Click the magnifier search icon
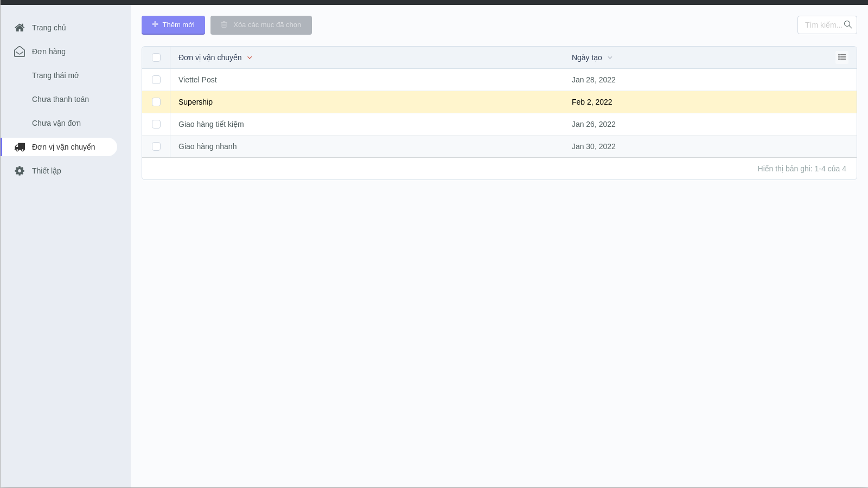This screenshot has height=488, width=868. coord(848,25)
